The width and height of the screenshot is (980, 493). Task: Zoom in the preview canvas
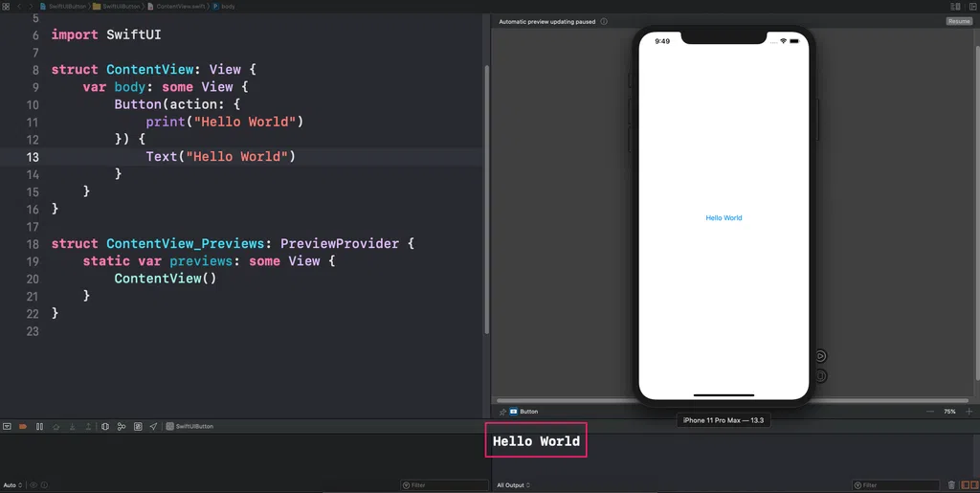[969, 412]
